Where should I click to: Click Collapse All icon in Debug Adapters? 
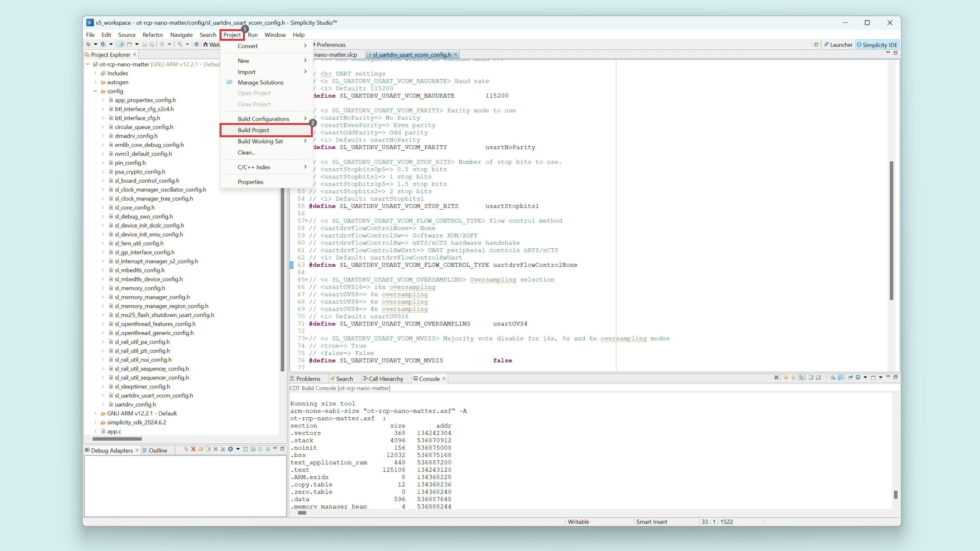(x=261, y=449)
